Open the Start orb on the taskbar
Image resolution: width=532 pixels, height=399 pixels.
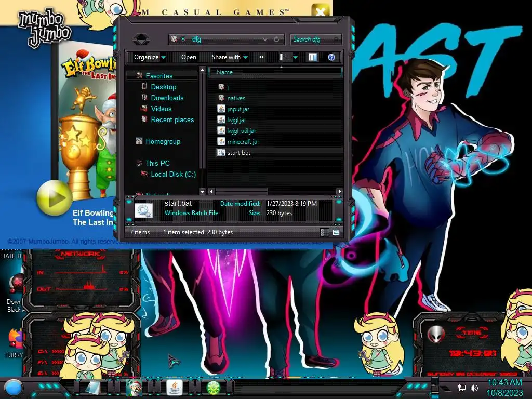[x=13, y=388]
